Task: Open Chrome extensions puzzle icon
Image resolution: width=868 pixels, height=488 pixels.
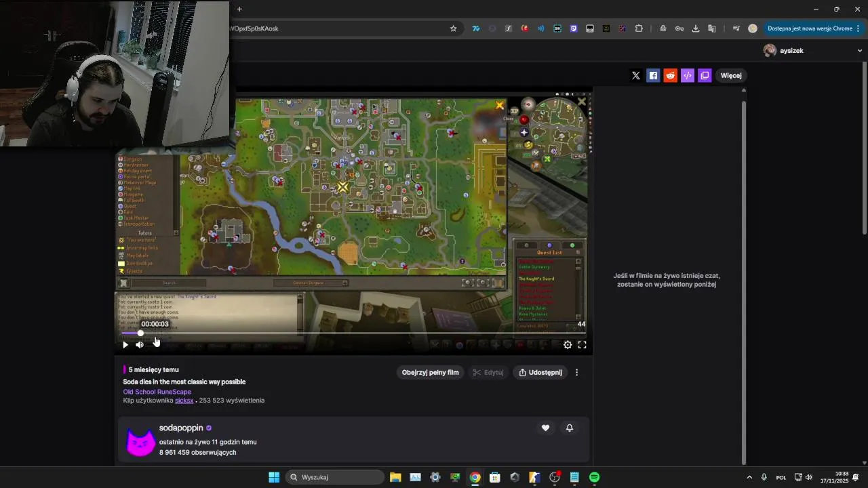Action: pyautogui.click(x=639, y=28)
